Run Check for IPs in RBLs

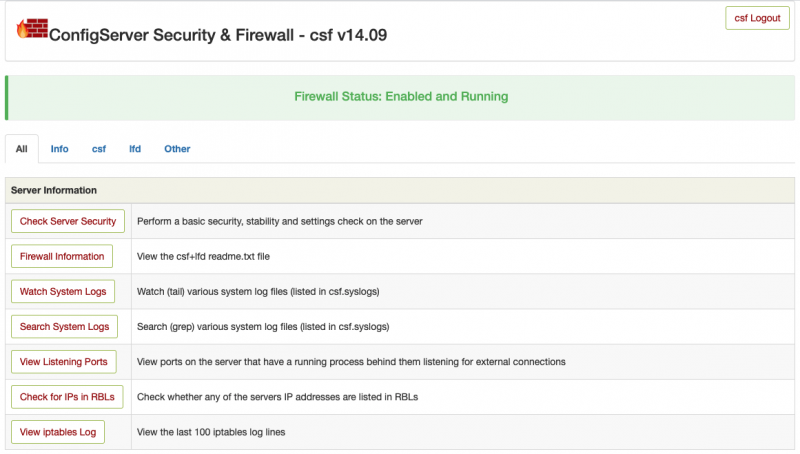pos(67,397)
